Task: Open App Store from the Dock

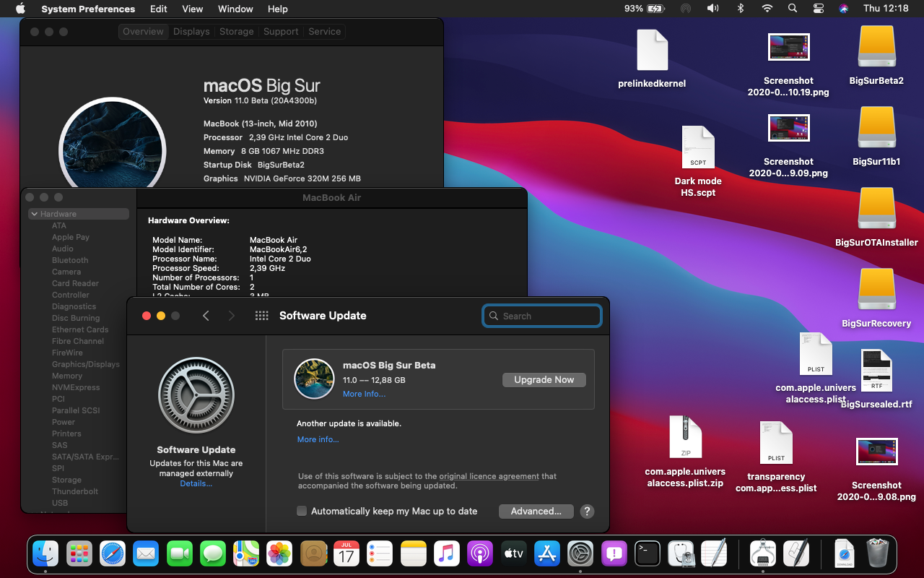Action: point(547,554)
